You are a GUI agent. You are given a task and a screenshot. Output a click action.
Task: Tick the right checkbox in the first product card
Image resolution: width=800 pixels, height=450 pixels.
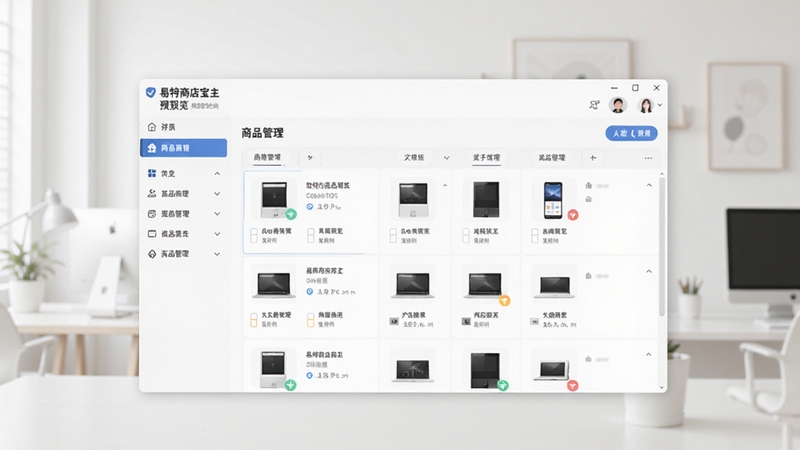311,235
